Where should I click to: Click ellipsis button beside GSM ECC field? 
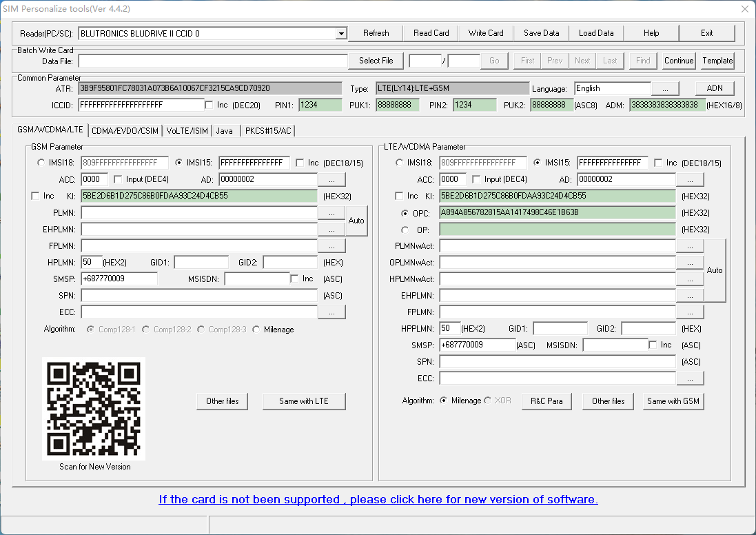pyautogui.click(x=331, y=312)
